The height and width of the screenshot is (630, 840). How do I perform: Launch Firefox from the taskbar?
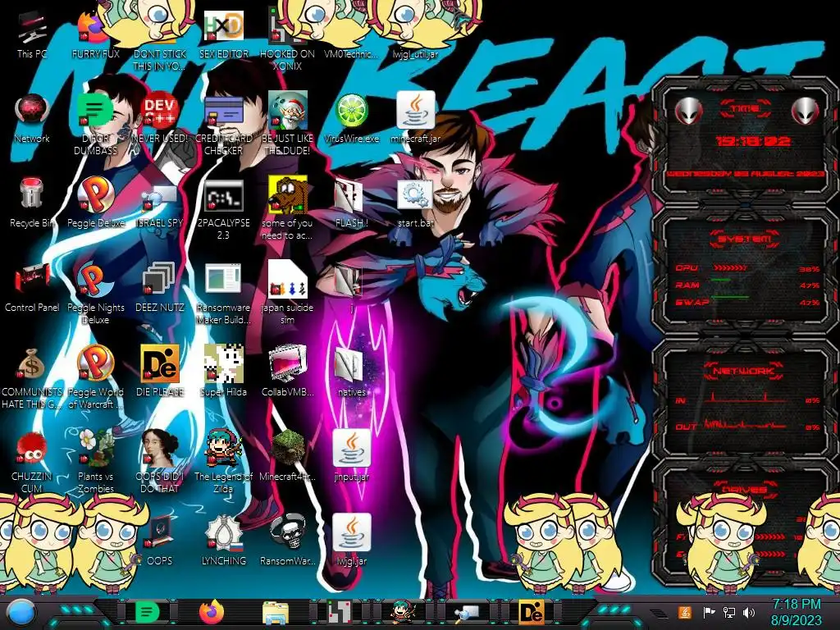click(212, 612)
